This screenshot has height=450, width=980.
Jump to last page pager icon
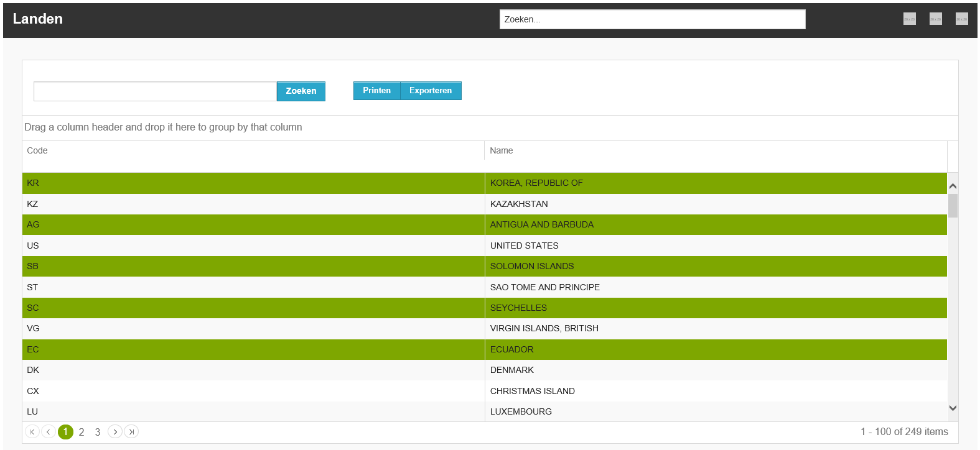(x=131, y=431)
